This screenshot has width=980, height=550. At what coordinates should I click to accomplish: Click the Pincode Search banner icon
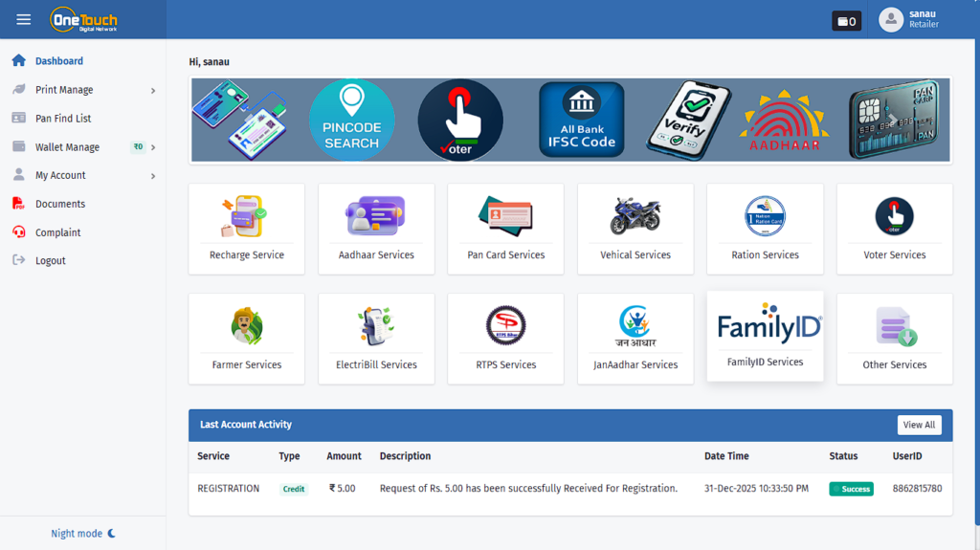pos(351,121)
